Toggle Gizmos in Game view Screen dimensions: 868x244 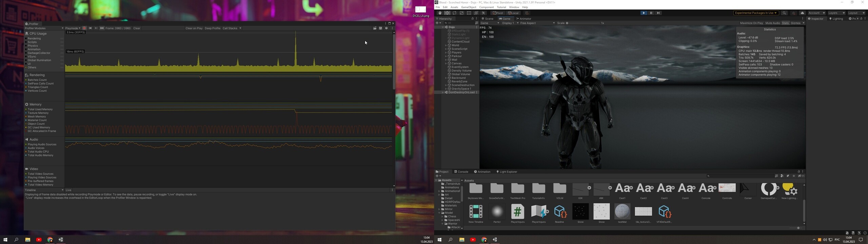795,23
